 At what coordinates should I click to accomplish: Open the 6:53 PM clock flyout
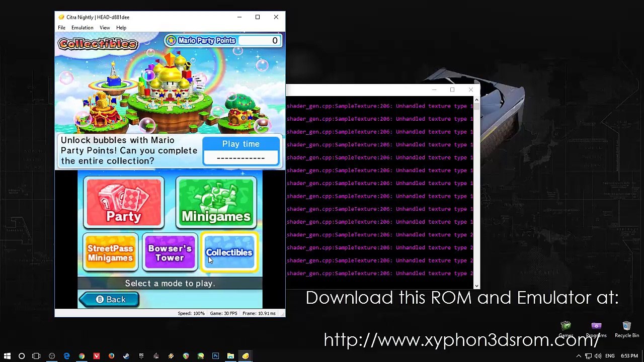click(629, 356)
